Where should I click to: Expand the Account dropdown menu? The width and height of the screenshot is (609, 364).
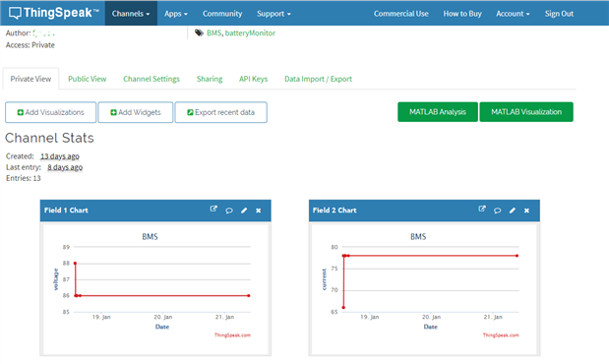click(x=513, y=14)
